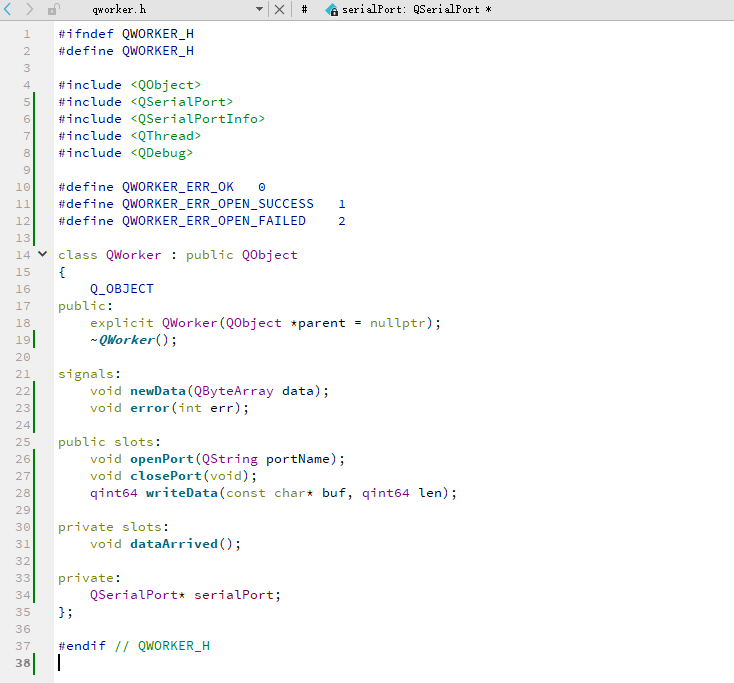Click the private slots: label

click(114, 528)
